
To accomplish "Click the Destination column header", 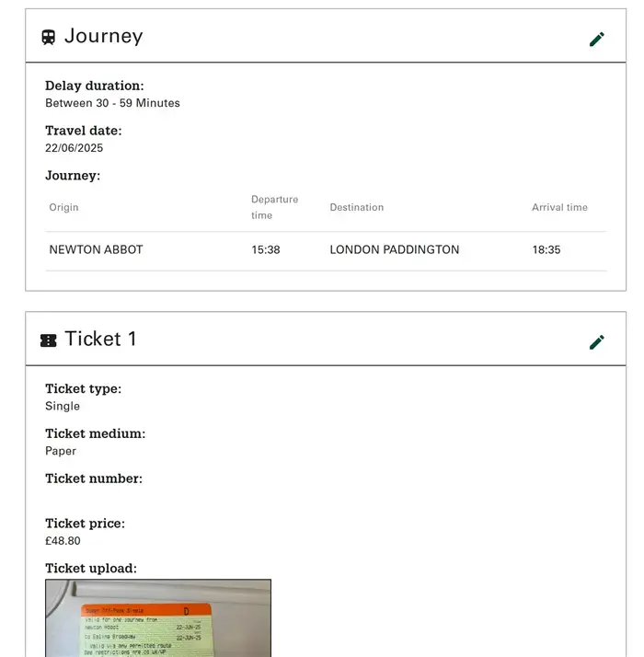I will tap(357, 207).
